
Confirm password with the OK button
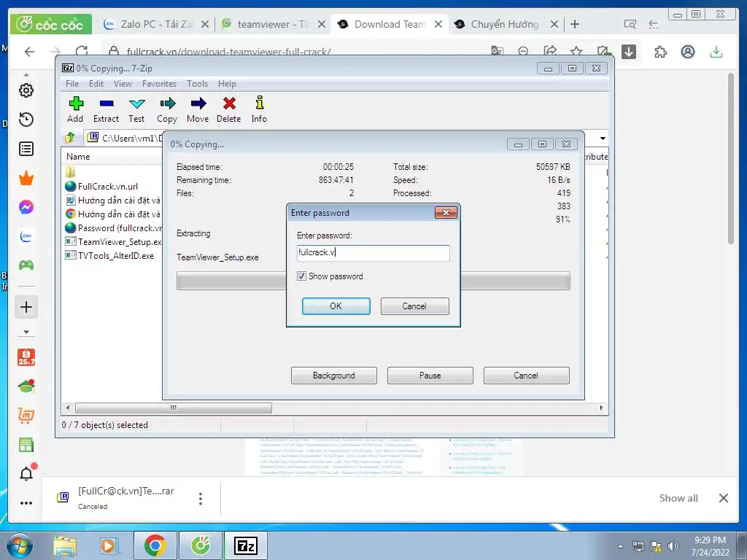(x=336, y=306)
